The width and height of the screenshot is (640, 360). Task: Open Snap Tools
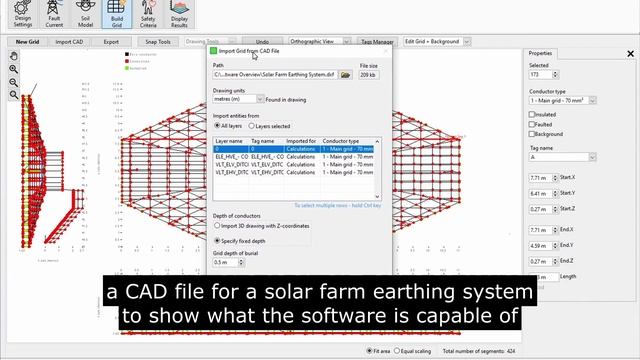[x=158, y=42]
